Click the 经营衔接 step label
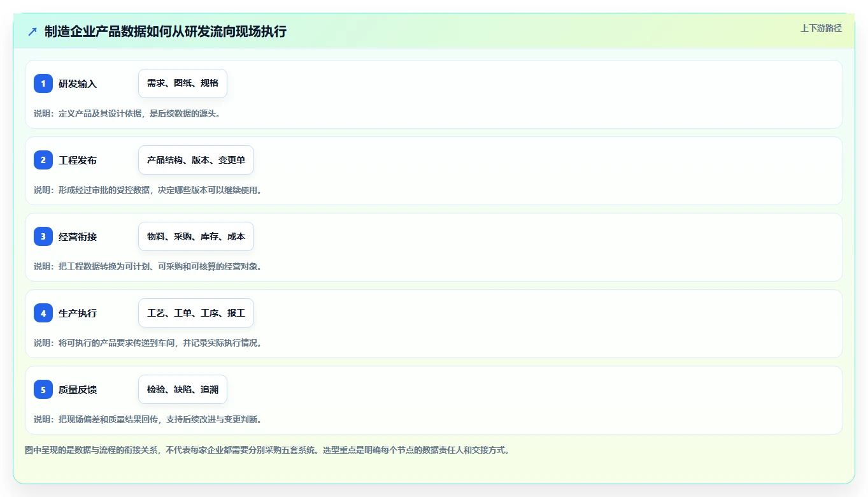 click(x=78, y=236)
